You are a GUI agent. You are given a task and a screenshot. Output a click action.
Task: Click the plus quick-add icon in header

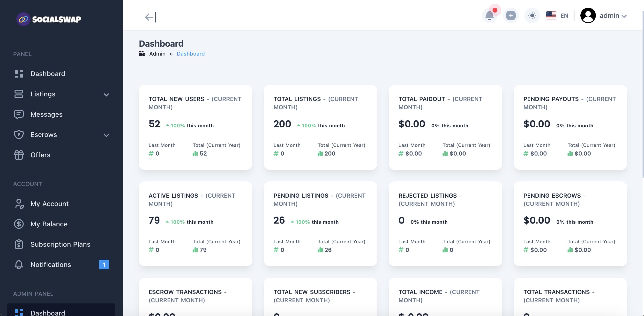[x=510, y=16]
